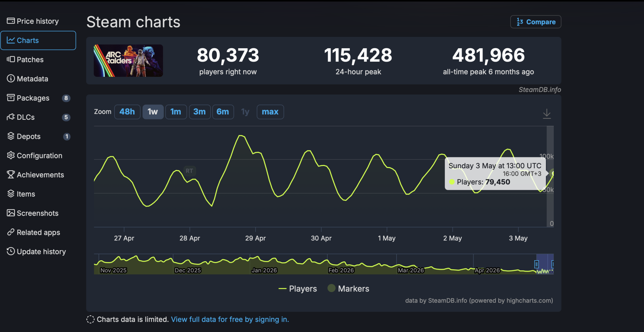The image size is (644, 332).
Task: Set chart zoom to 3m
Action: [x=200, y=112]
